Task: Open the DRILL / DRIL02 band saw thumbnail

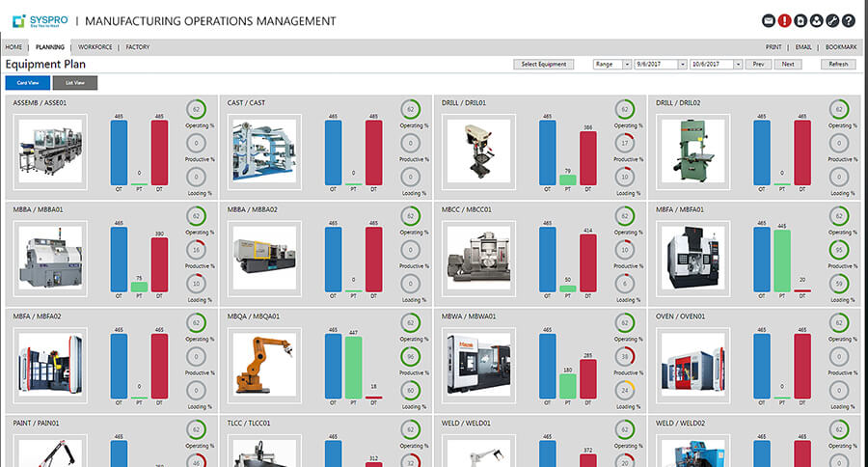Action: pos(693,151)
